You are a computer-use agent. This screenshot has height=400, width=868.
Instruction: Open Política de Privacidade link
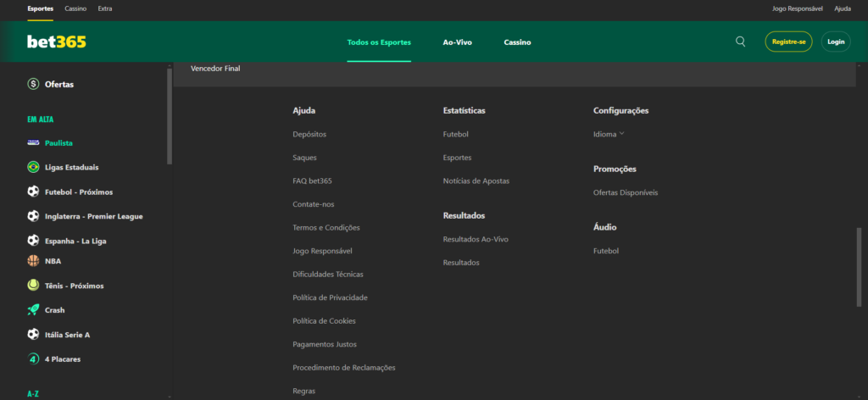point(330,297)
